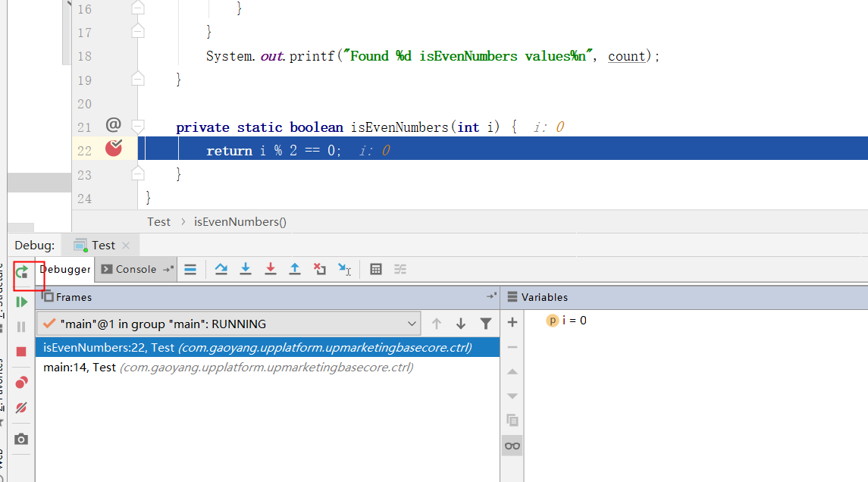
Task: Click line number 20 in gutter
Action: tap(85, 104)
